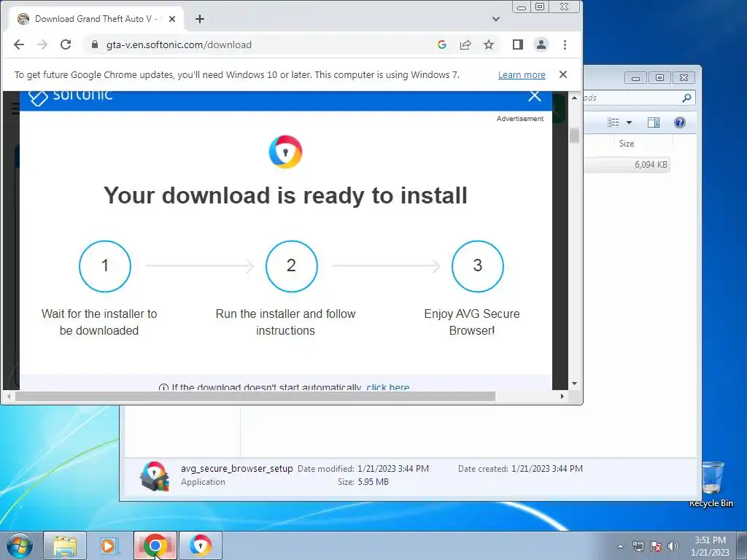Open the Chrome profile menu
Image resolution: width=747 pixels, height=560 pixels.
541,44
